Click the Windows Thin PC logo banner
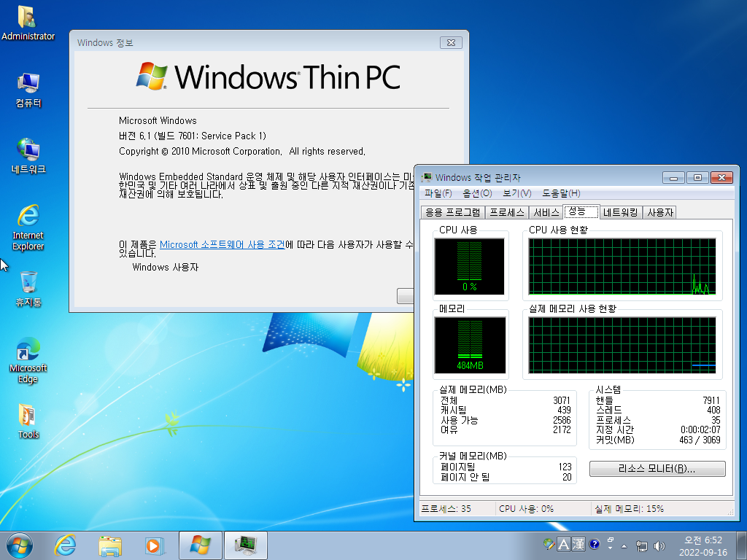 pos(268,77)
